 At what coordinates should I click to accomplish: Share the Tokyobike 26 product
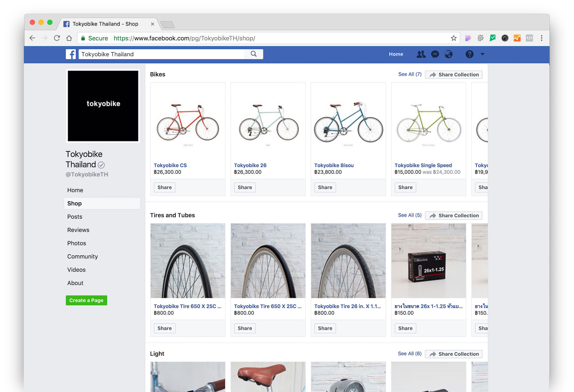coord(245,187)
